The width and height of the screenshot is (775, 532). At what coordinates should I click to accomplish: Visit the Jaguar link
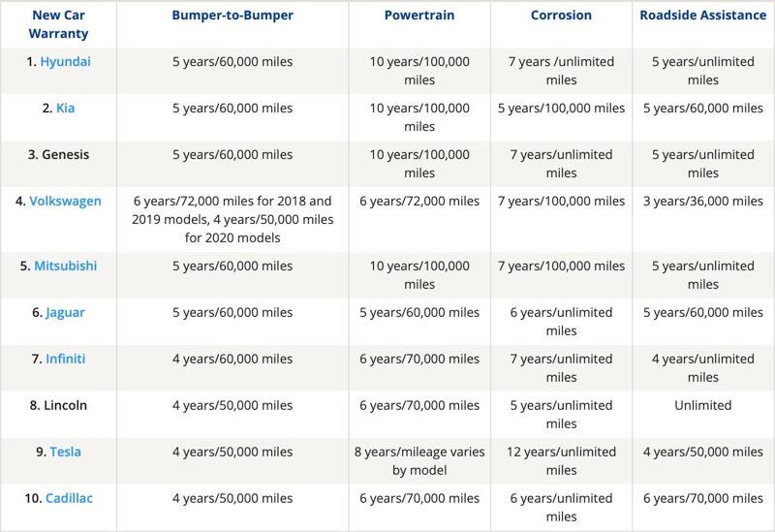[x=65, y=313]
